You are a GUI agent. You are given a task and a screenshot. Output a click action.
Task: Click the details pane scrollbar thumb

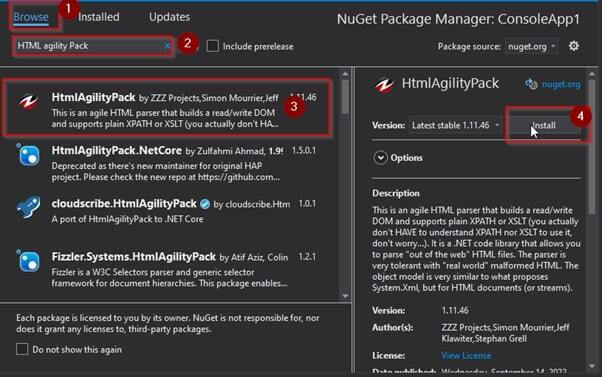[x=592, y=147]
